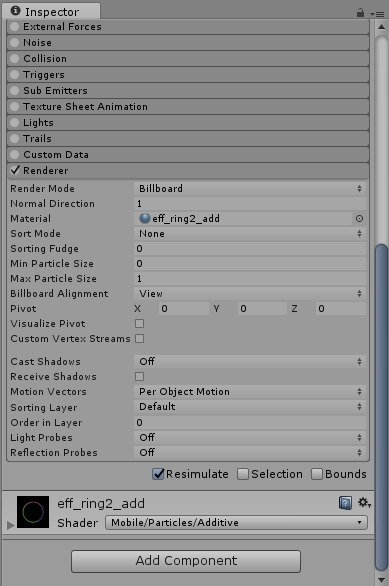
Task: Open the Render Mode dropdown
Action: click(250, 188)
